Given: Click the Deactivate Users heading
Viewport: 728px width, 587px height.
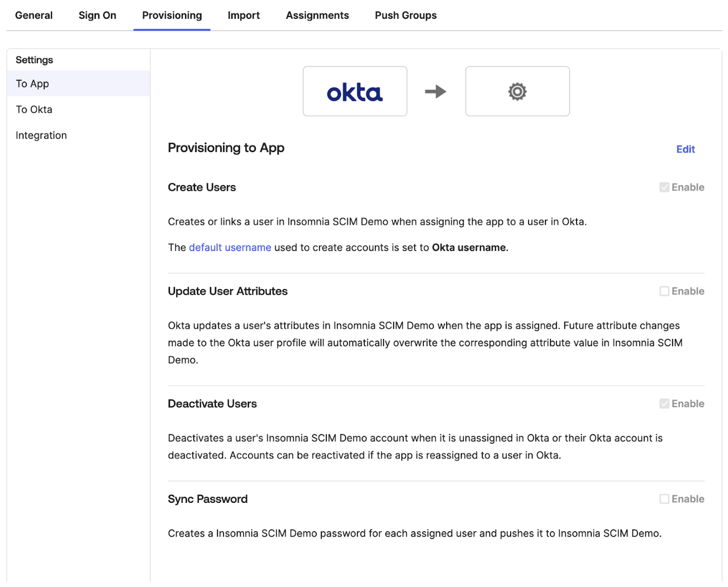Looking at the screenshot, I should (x=212, y=404).
